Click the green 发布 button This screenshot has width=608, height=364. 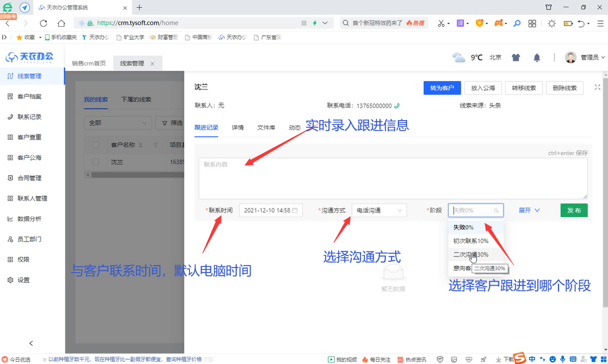tap(574, 210)
